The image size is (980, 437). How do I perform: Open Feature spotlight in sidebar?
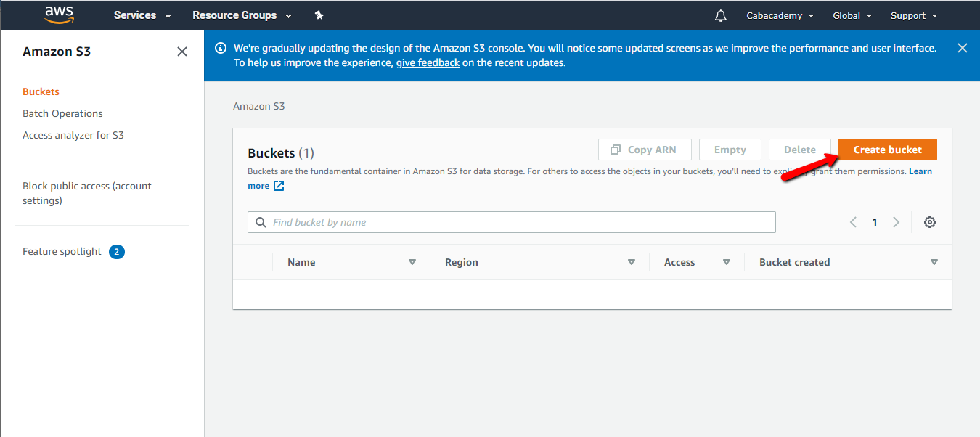pyautogui.click(x=62, y=251)
